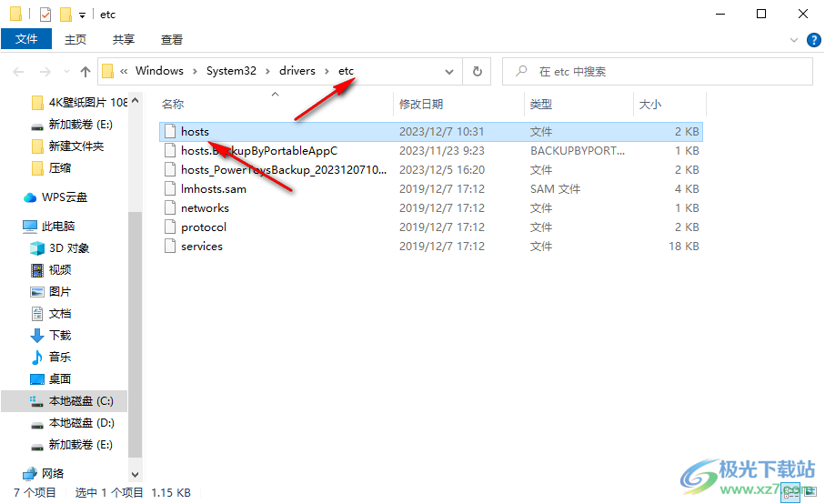Click System32 in the address breadcrumb
Viewport: 825px width, 504px height.
(231, 71)
